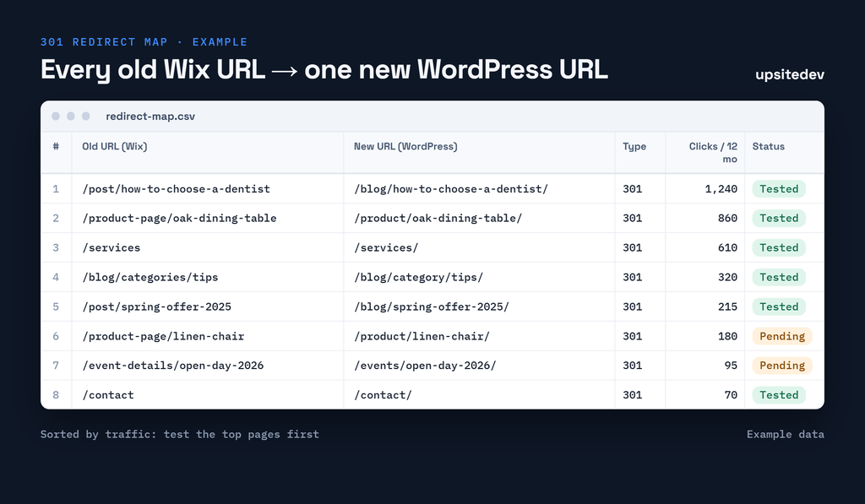Click the 180 clicks value

[x=727, y=336]
